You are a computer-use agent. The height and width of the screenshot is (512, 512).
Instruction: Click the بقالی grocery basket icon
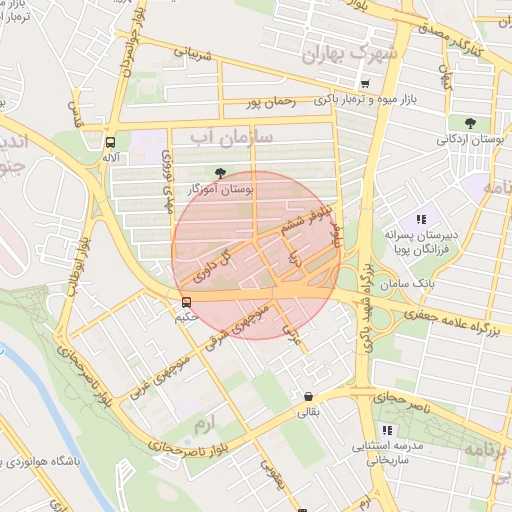click(309, 397)
